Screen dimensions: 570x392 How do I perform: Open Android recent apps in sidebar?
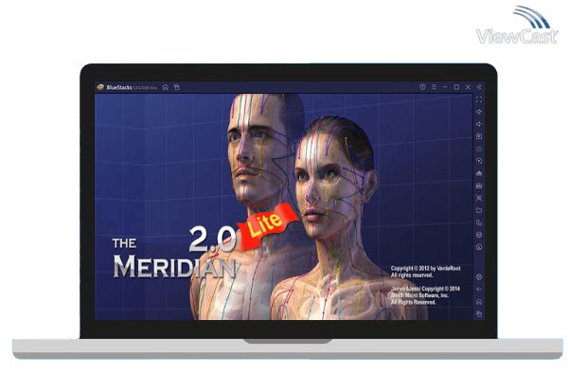pyautogui.click(x=479, y=313)
